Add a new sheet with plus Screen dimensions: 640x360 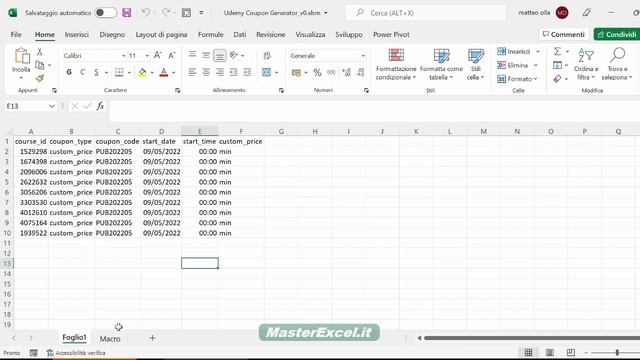[152, 338]
